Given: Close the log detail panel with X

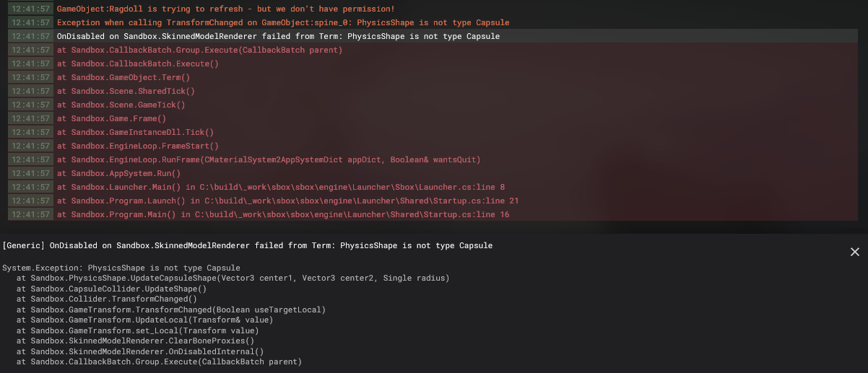Looking at the screenshot, I should coord(855,252).
